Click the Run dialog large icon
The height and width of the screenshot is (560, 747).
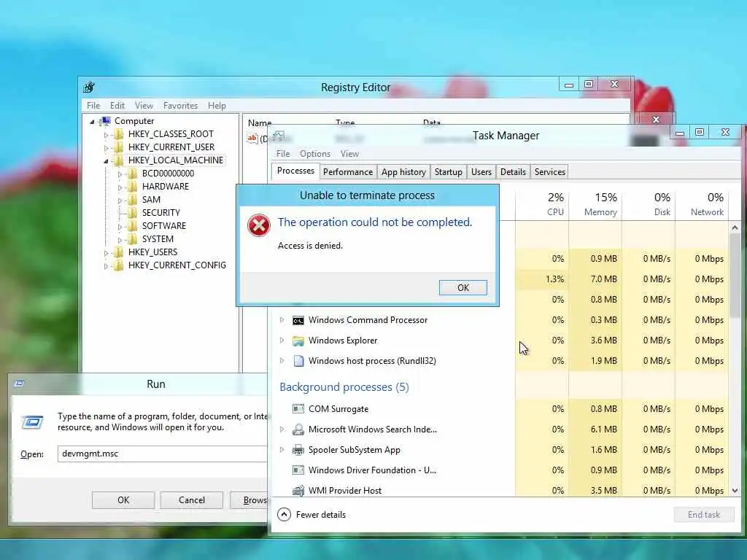click(32, 422)
